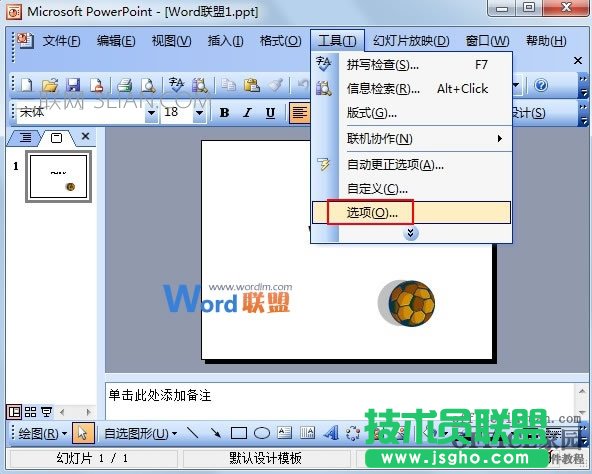Viewport: 592px width, 474px height.
Task: Open PowerPoint Help question mark icon
Action: 541,85
